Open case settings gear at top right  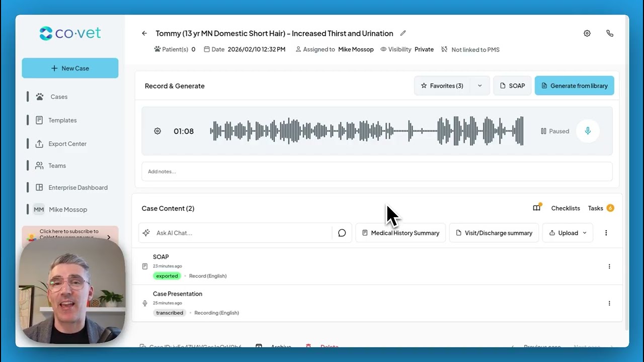[x=587, y=33]
